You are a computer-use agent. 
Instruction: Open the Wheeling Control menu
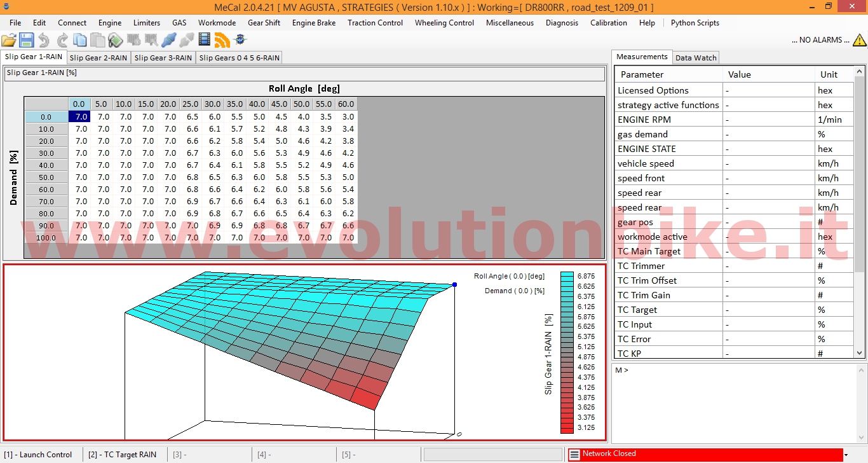pos(444,23)
